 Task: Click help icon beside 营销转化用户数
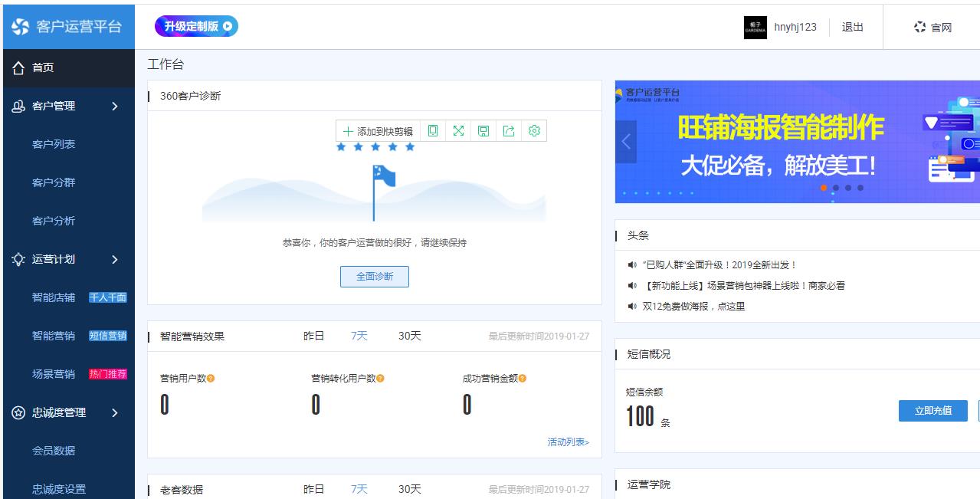380,379
